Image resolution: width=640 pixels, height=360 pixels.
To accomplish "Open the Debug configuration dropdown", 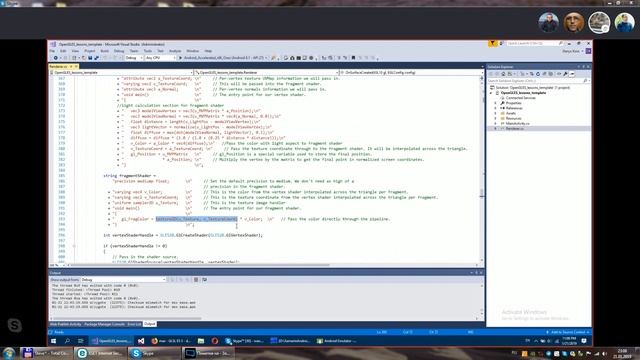I will [134, 58].
